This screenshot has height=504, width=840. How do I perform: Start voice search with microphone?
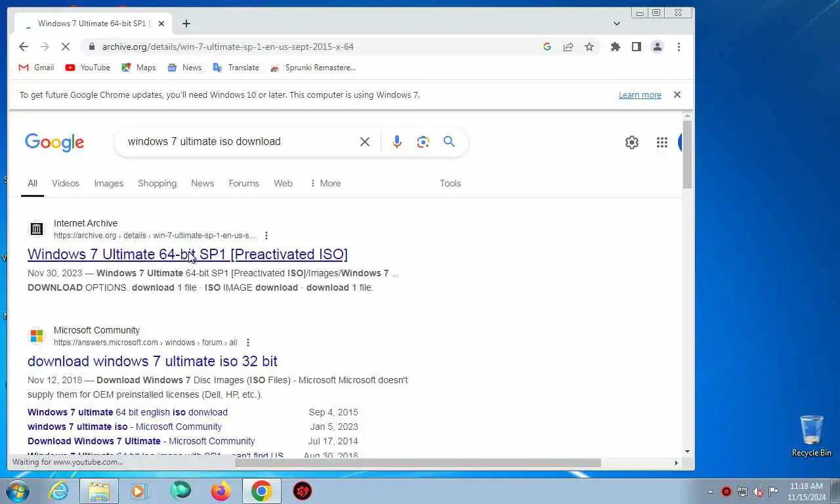(x=397, y=142)
